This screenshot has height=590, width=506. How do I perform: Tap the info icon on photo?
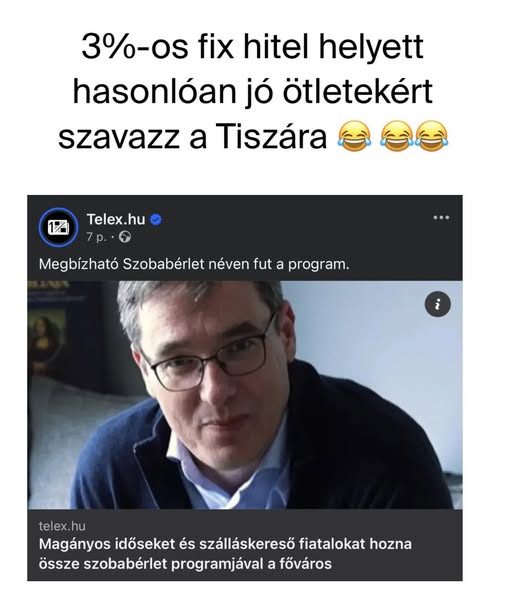438,304
